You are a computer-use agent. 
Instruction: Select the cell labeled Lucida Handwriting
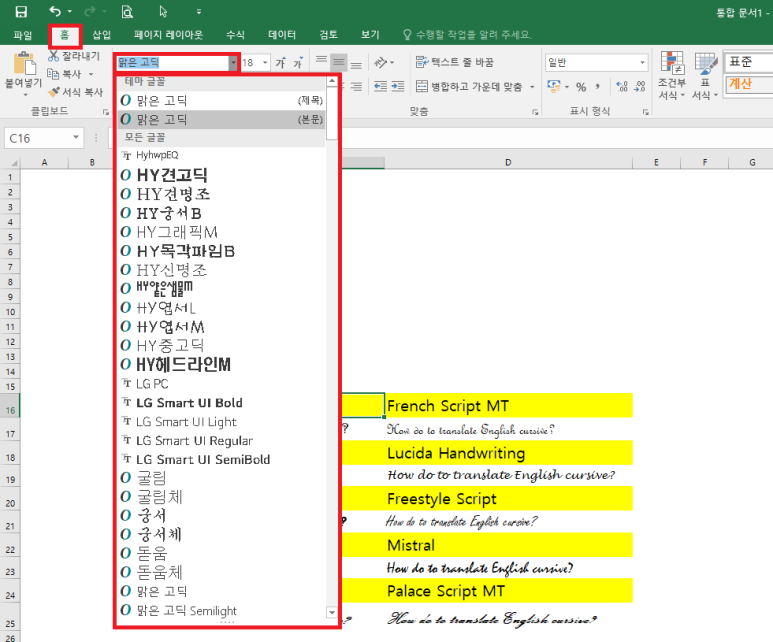(508, 453)
